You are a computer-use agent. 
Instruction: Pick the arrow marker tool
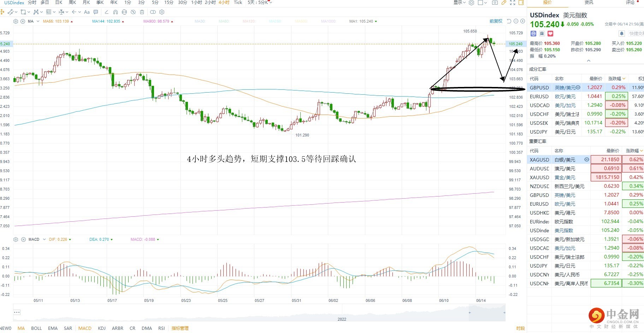tap(74, 12)
